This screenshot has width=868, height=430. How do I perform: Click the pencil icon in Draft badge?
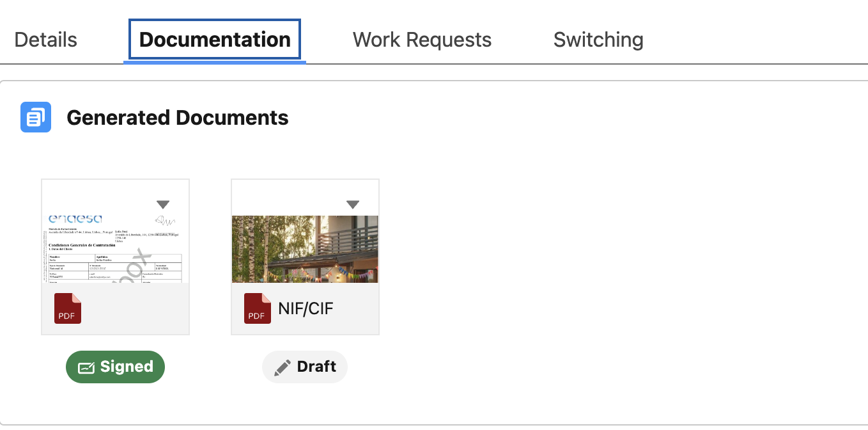282,367
